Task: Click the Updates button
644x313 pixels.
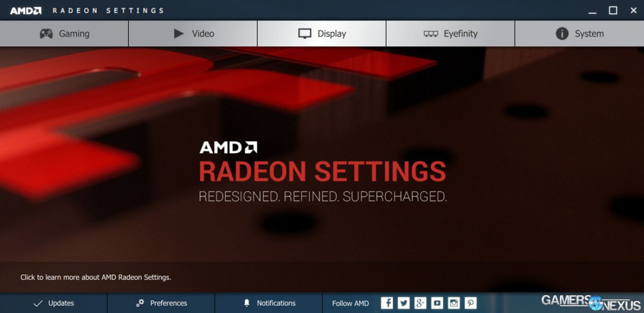Action: coord(54,303)
